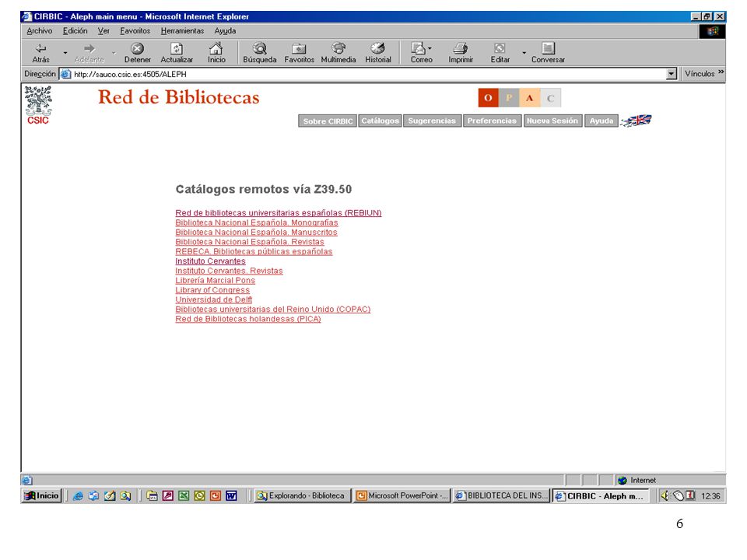
Task: Open the Búsqueda search panel
Action: (260, 52)
